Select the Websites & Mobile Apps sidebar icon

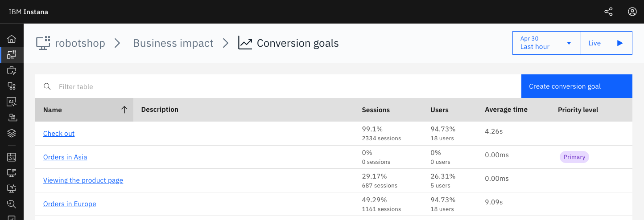click(12, 55)
